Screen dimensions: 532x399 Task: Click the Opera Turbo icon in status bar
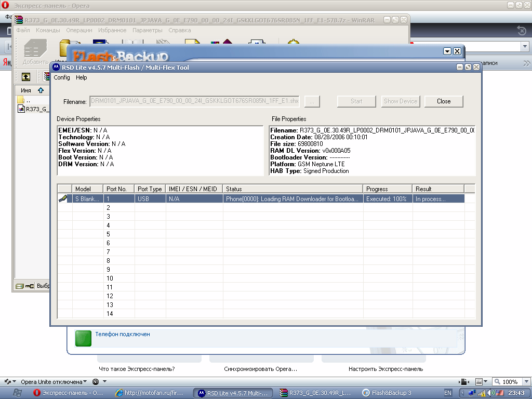[96, 382]
